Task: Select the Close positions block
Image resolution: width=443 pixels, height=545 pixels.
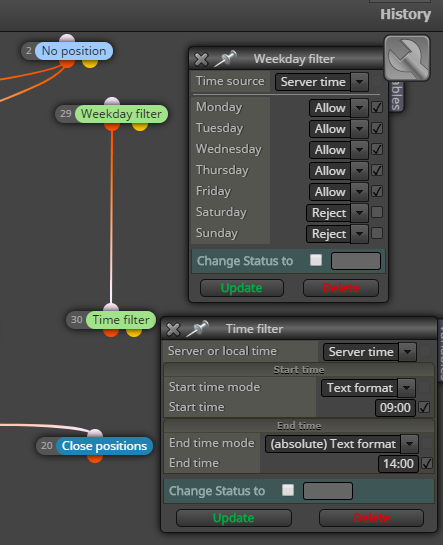Action: pos(104,446)
